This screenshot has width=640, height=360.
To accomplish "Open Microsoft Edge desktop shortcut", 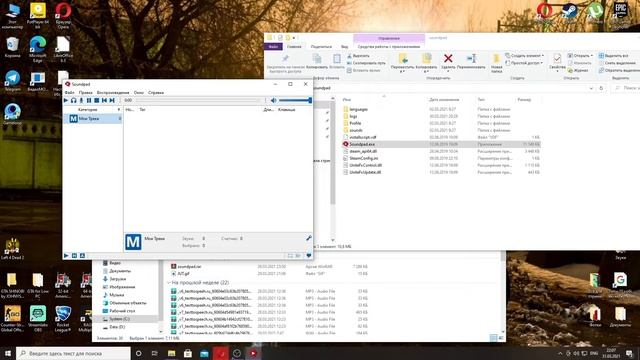I will (38, 49).
